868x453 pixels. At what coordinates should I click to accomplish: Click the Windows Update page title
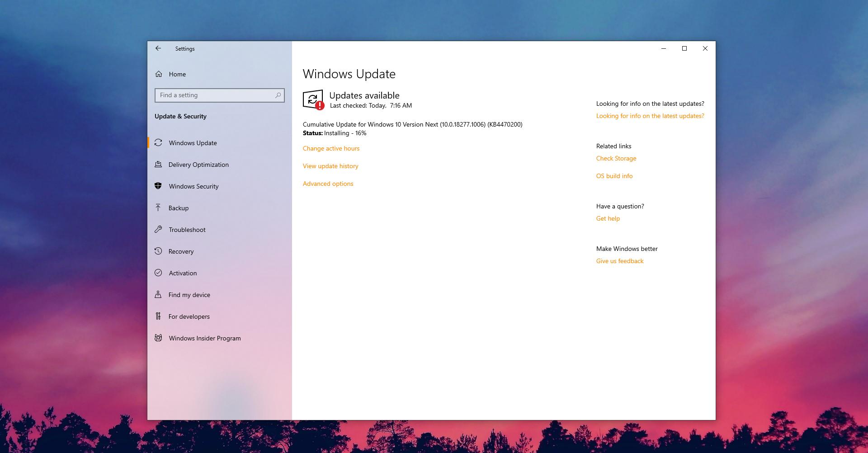coord(349,74)
